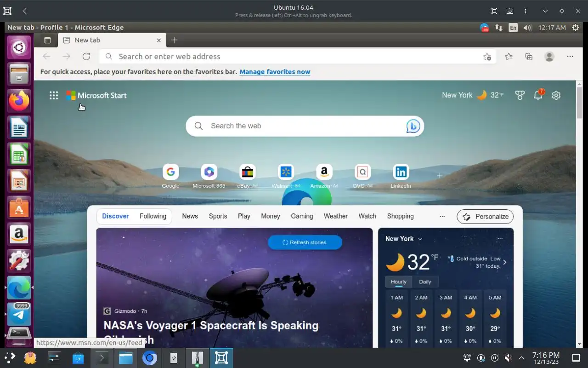Open the LinkedIn quick link
This screenshot has width=588, height=368.
(x=401, y=176)
